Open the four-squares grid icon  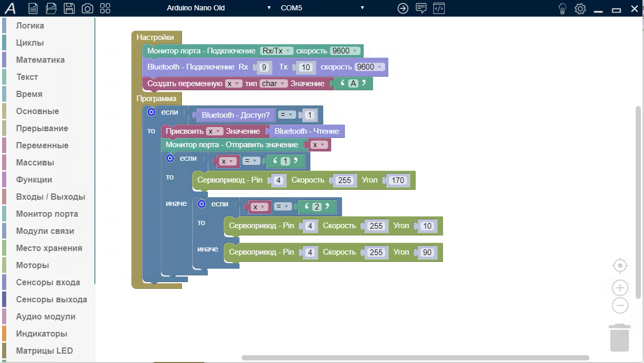[x=105, y=8]
